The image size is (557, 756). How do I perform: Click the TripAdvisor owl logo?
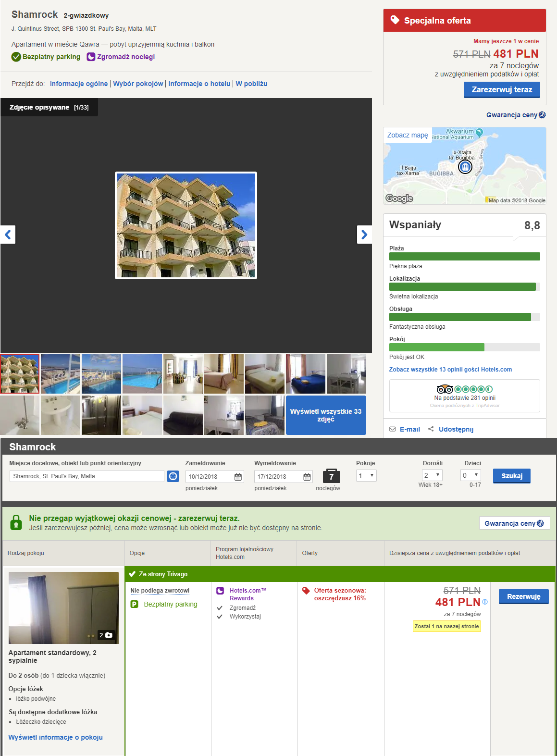click(445, 389)
